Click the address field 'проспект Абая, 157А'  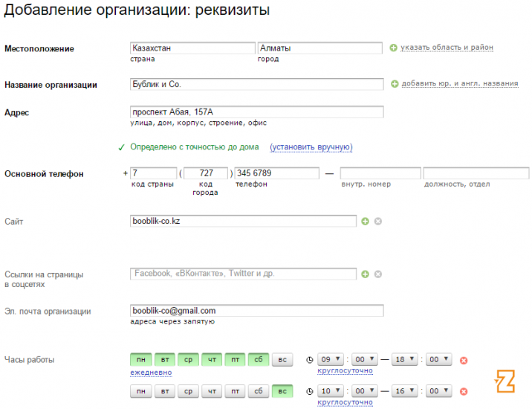coord(257,112)
